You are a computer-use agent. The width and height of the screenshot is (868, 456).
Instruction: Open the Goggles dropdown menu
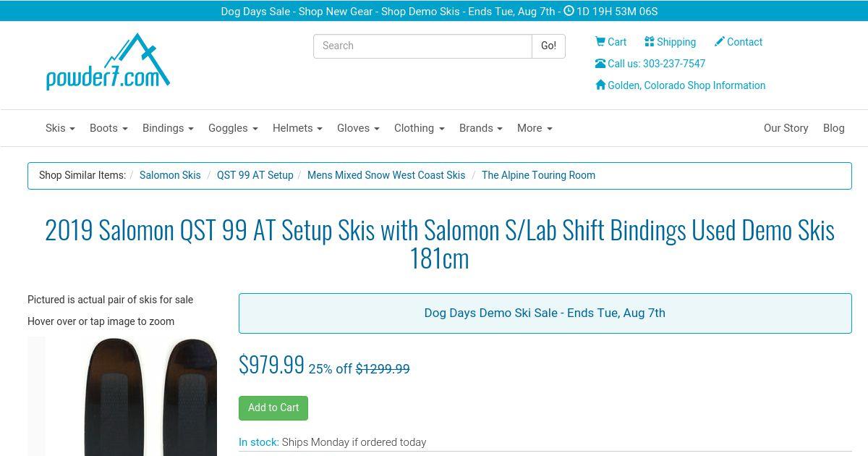pos(233,128)
